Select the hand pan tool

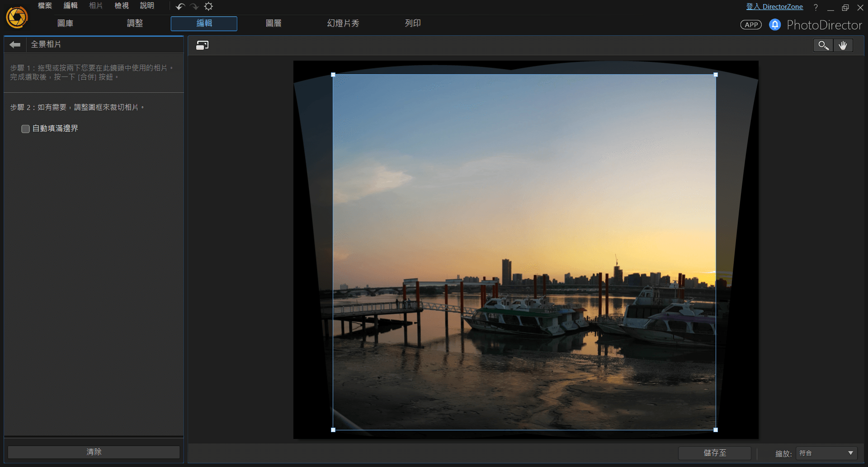(843, 45)
